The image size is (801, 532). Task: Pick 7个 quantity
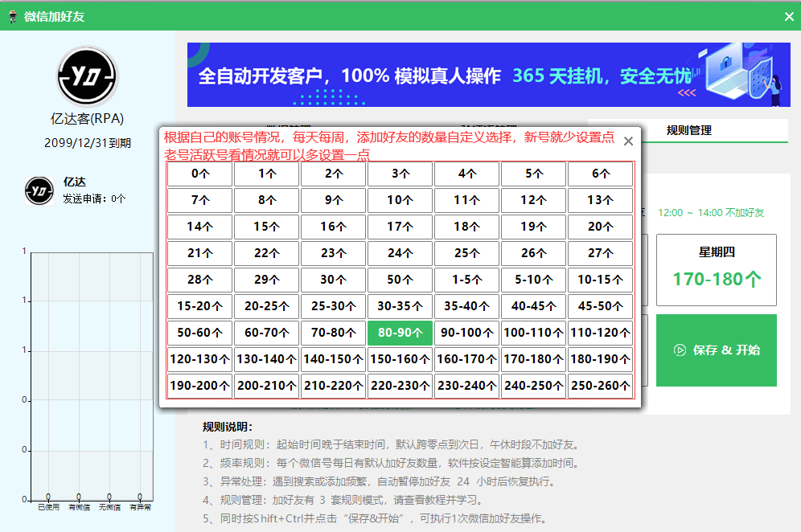pos(199,200)
